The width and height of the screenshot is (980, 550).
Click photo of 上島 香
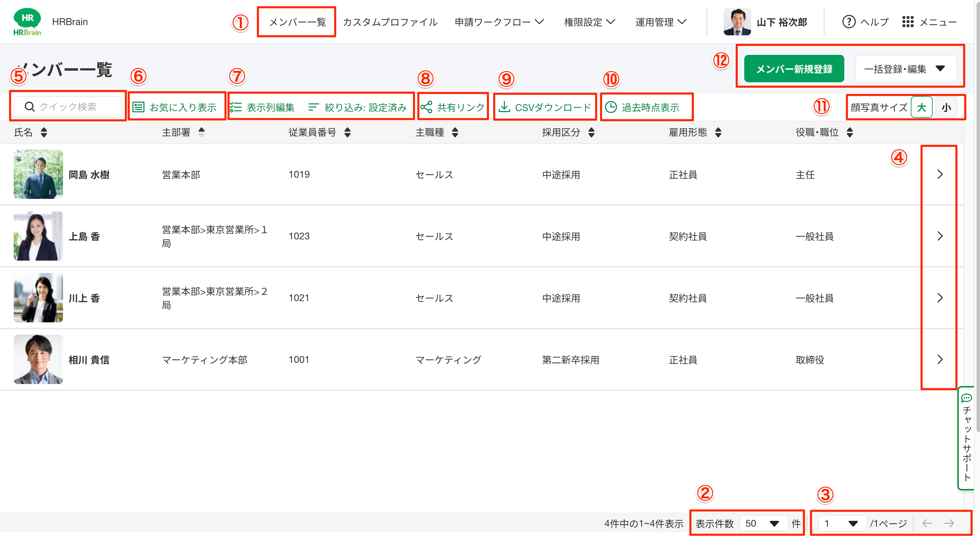click(x=38, y=236)
